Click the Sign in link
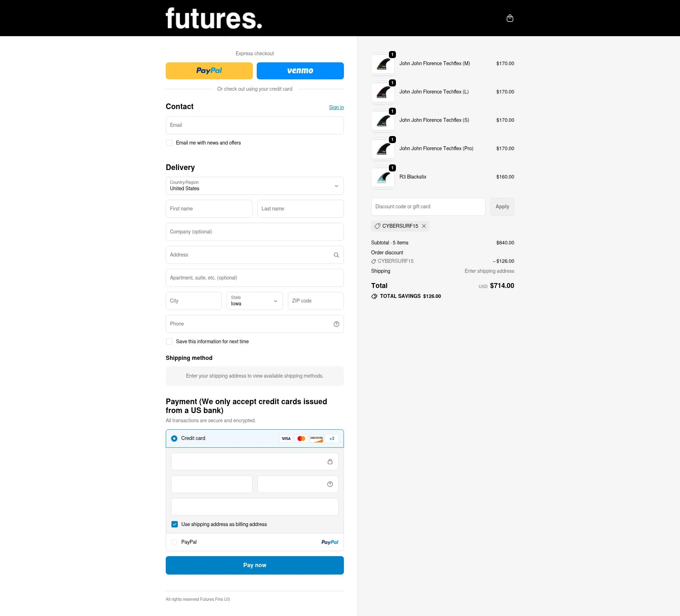This screenshot has height=616, width=680. click(x=336, y=107)
